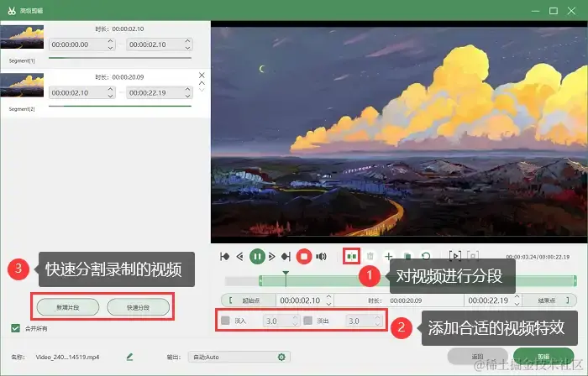The image size is (588, 376).
Task: Set the end point with 结束点 button
Action: point(549,300)
